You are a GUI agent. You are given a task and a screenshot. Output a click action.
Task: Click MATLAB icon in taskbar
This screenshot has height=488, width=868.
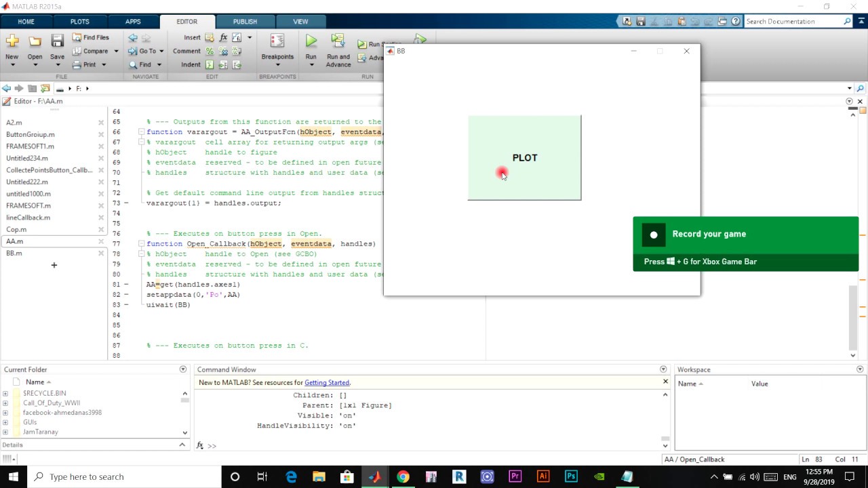point(375,476)
